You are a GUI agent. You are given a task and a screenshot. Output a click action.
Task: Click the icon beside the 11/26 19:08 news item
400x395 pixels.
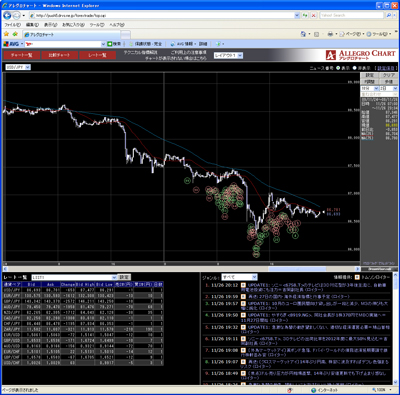pyautogui.click(x=243, y=350)
